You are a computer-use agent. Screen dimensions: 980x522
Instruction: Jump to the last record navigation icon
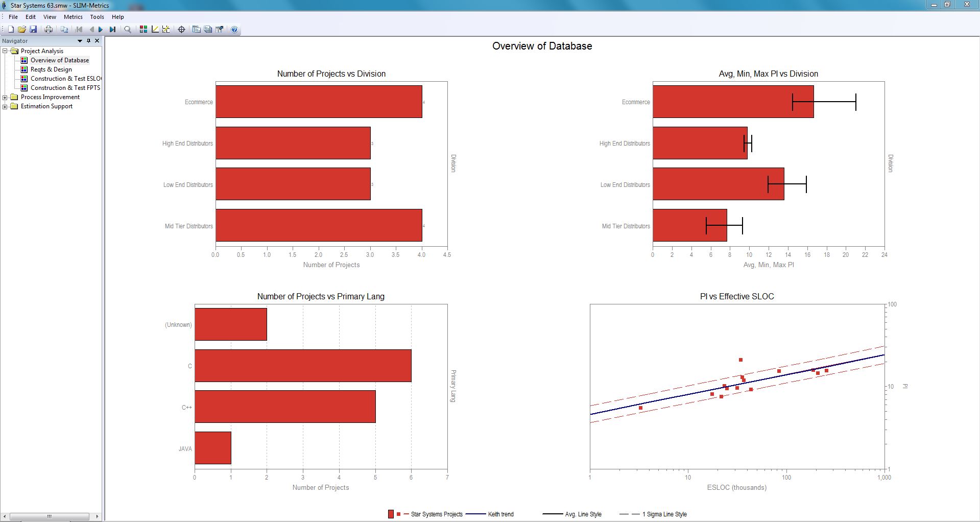click(112, 29)
